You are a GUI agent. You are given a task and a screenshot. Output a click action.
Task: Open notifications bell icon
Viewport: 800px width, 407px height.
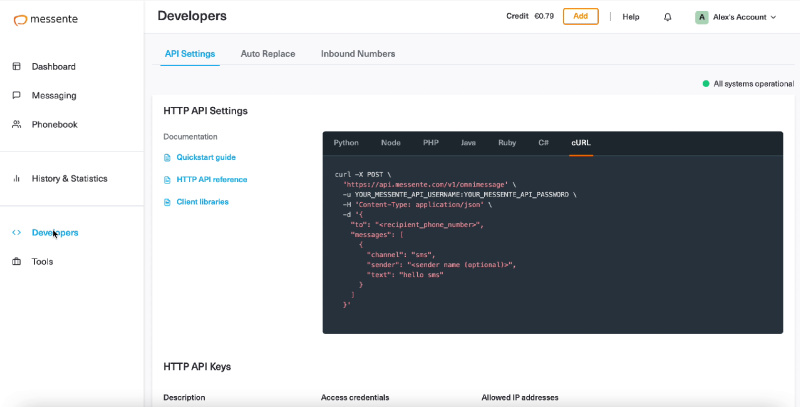coord(667,17)
